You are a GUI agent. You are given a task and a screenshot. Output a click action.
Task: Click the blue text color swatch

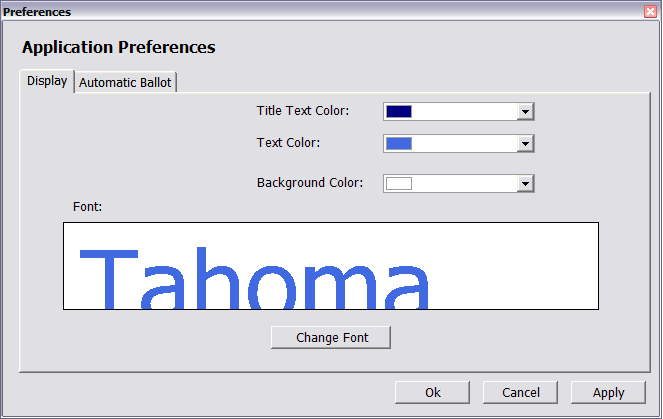click(399, 143)
